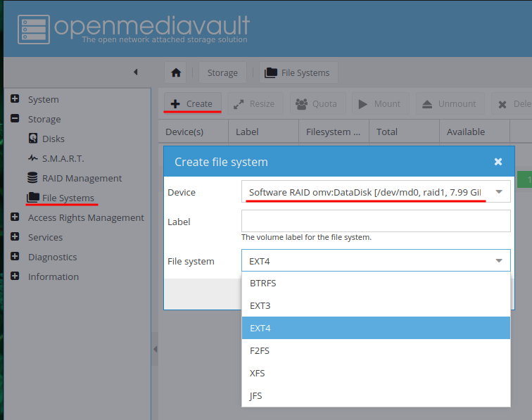
Task: Click the Mount toolbar button
Action: (380, 103)
